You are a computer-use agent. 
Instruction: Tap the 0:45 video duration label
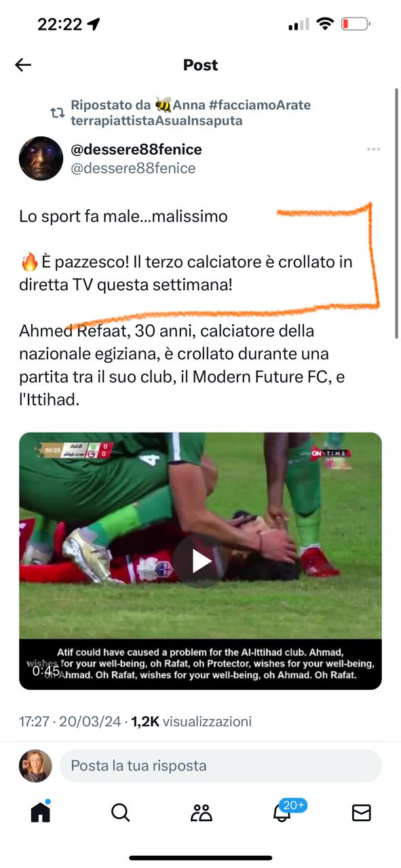tap(46, 671)
